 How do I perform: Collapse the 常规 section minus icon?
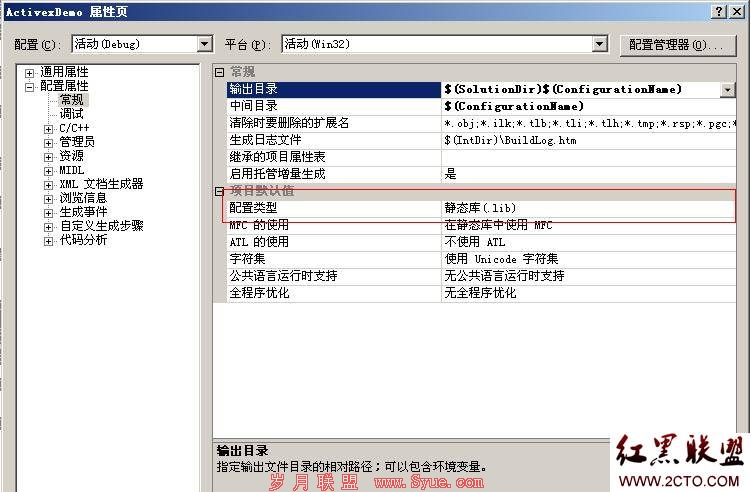click(x=219, y=72)
